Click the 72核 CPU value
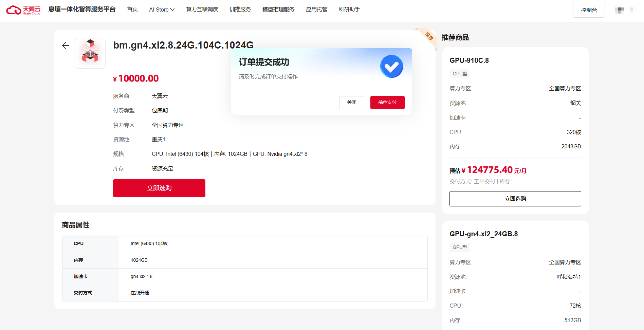Viewport: 644px width, 330px height. 575,306
